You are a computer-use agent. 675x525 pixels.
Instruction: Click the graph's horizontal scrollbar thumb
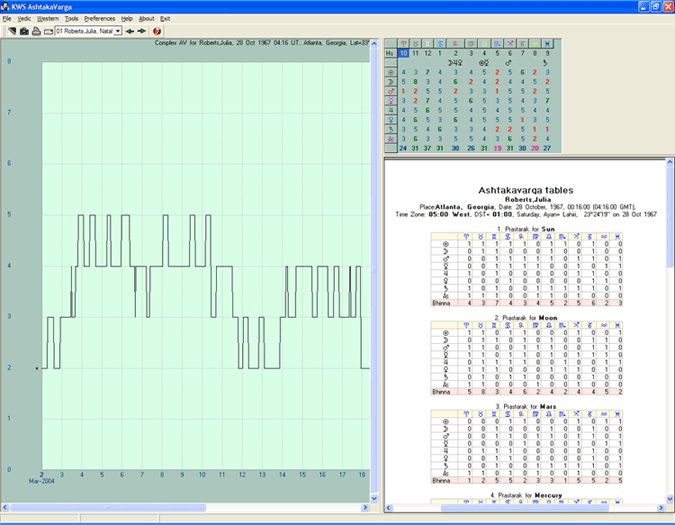[x=108, y=508]
